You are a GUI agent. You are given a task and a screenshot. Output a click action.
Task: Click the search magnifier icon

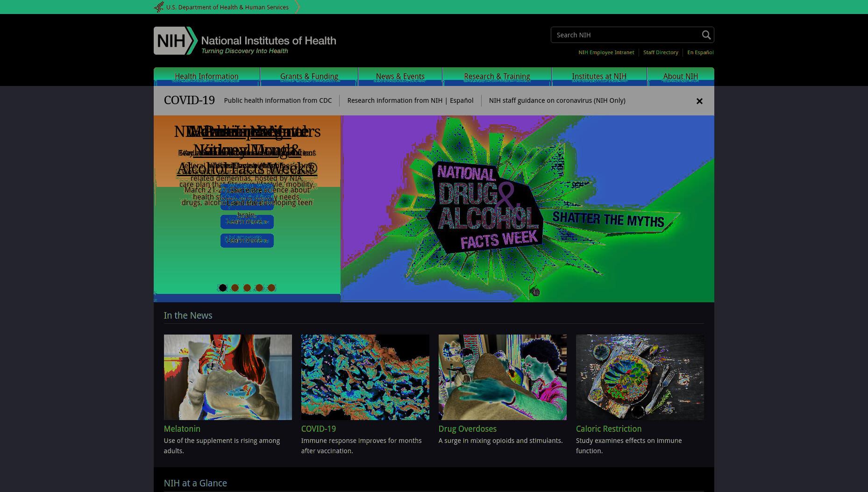coord(706,35)
